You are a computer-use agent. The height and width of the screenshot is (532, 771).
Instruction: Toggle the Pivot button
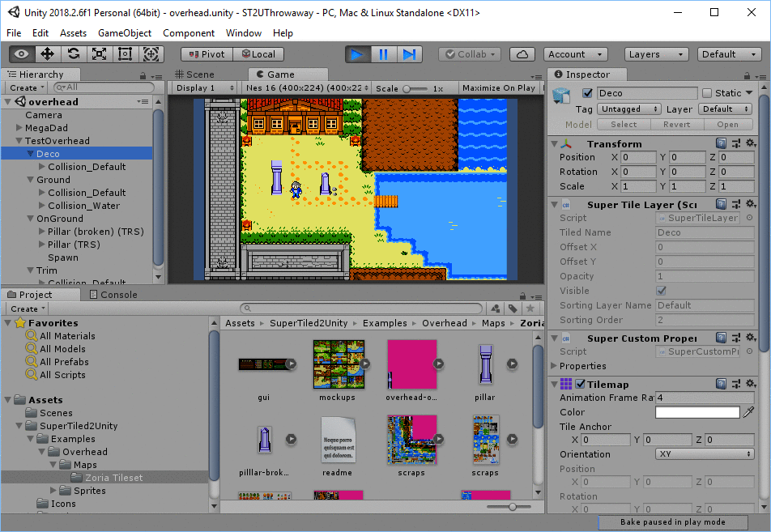(207, 54)
